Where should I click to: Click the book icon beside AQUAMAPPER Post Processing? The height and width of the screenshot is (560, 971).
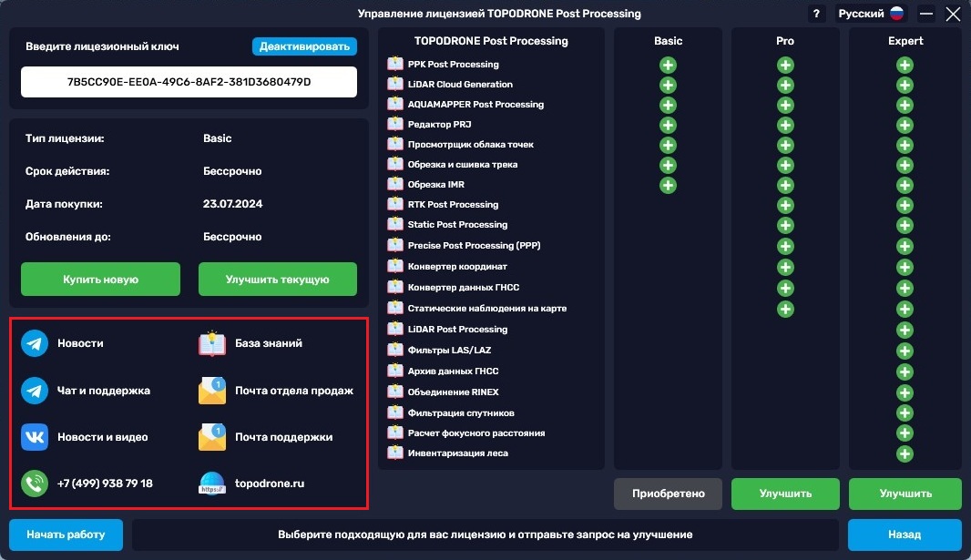(395, 104)
